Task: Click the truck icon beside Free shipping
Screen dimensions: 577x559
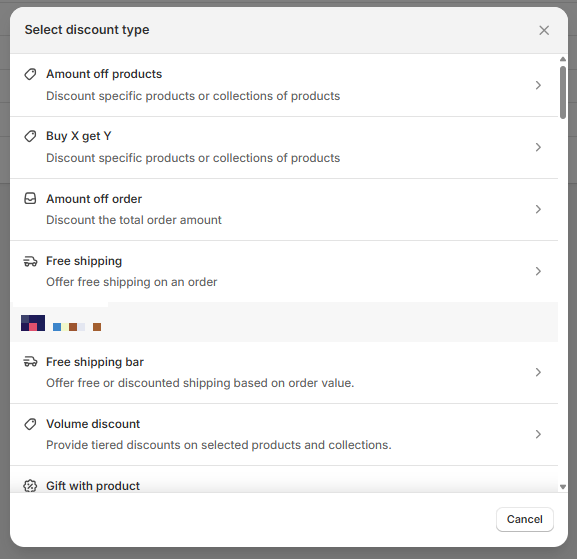Action: (30, 261)
